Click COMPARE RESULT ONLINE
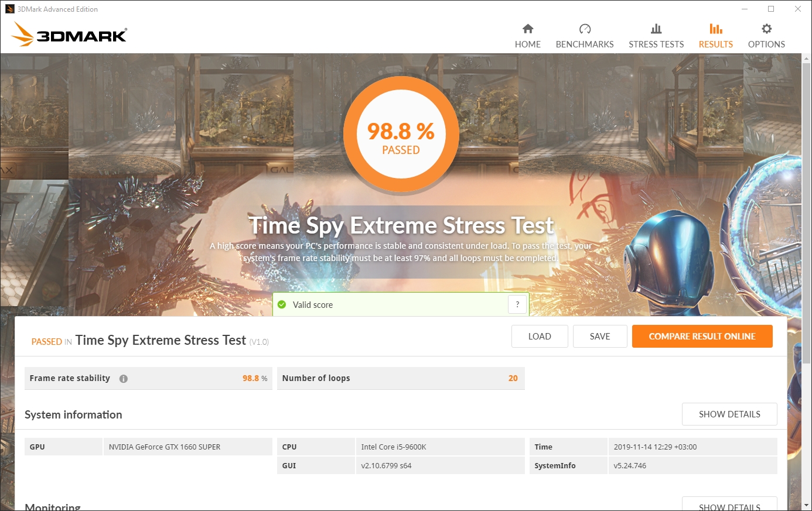This screenshot has height=511, width=812. click(702, 337)
